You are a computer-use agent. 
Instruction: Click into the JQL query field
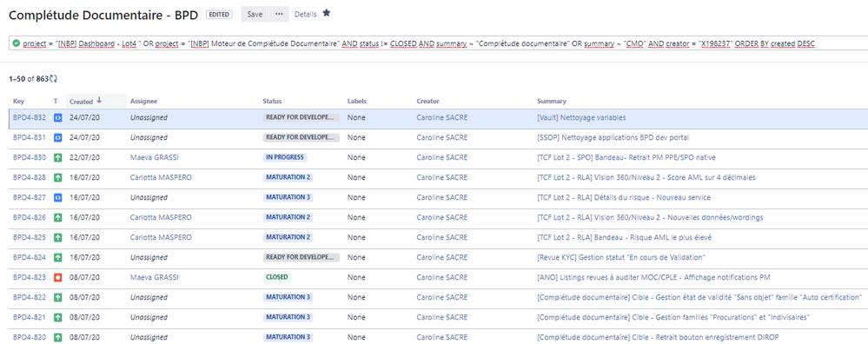coord(439,43)
